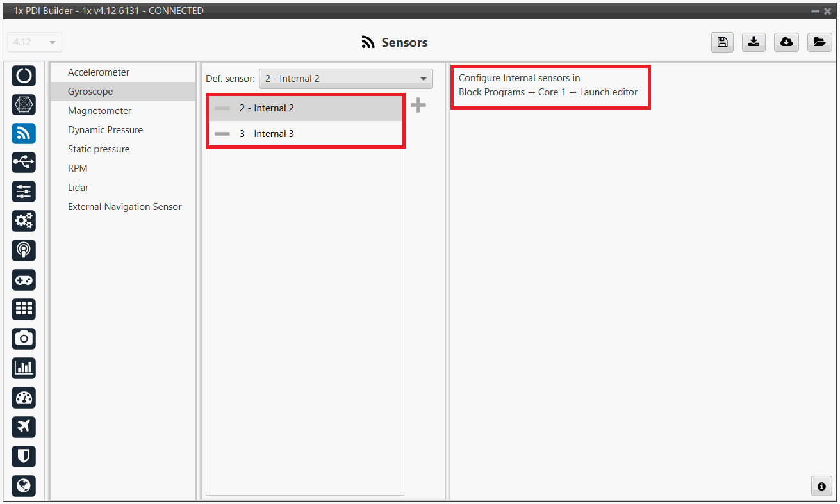Open the camera sidebar icon
840x504 pixels.
pyautogui.click(x=24, y=338)
